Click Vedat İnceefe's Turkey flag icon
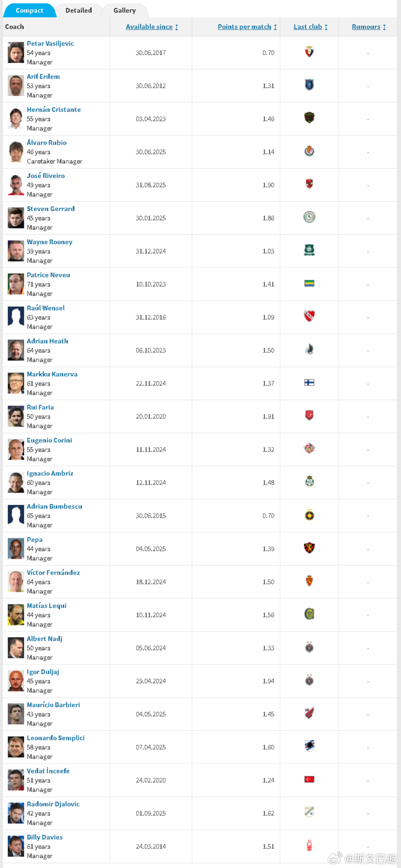 309,779
